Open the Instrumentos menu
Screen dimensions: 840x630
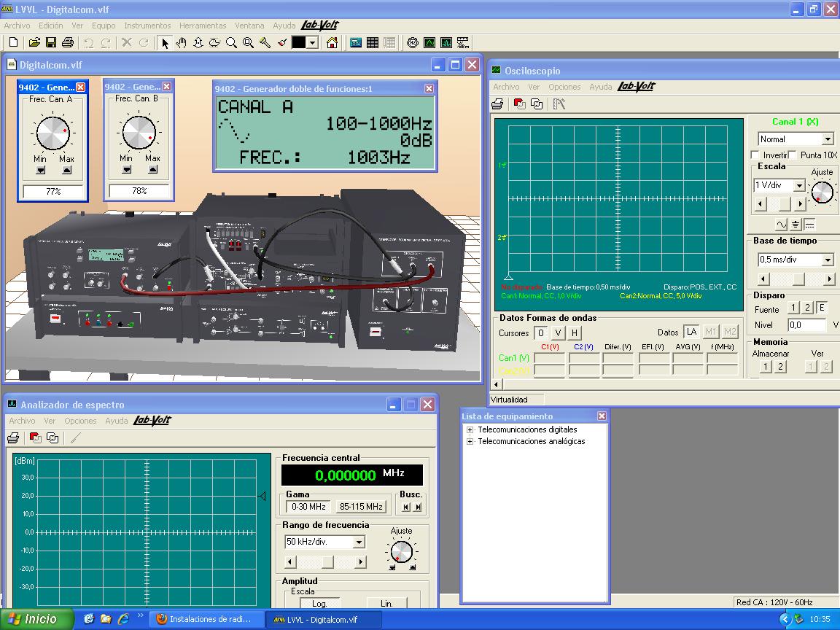point(147,26)
